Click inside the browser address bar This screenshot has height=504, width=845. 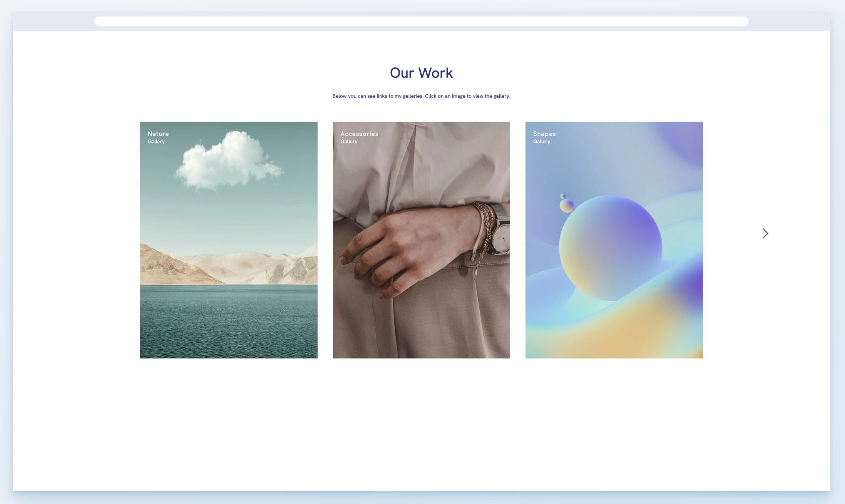tap(422, 21)
